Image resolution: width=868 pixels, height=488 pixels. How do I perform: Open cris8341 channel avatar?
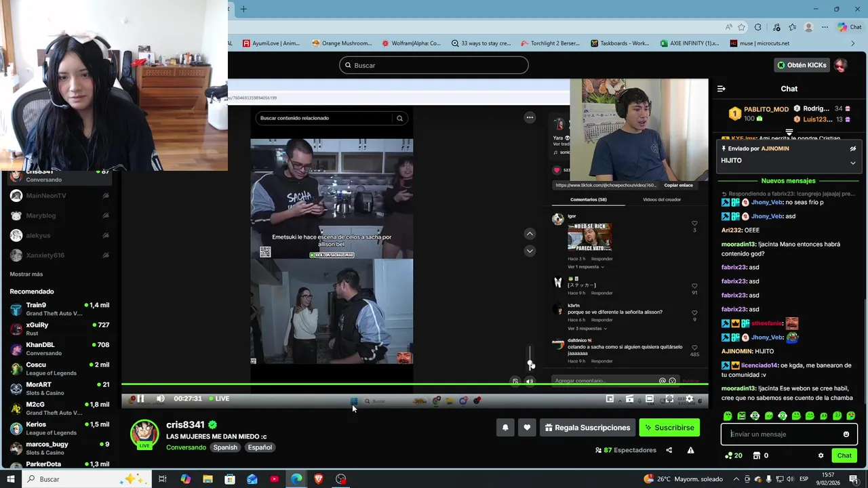(x=144, y=434)
